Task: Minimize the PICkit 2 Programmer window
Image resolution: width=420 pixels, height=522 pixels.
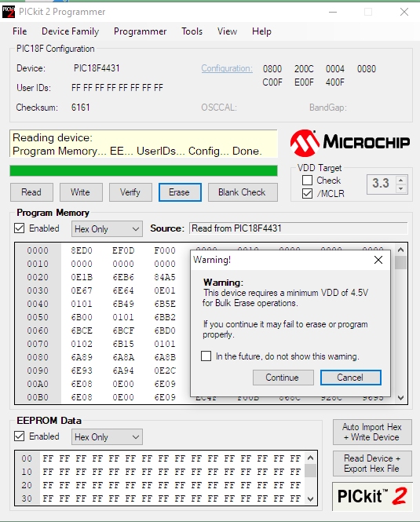Action: click(x=333, y=13)
